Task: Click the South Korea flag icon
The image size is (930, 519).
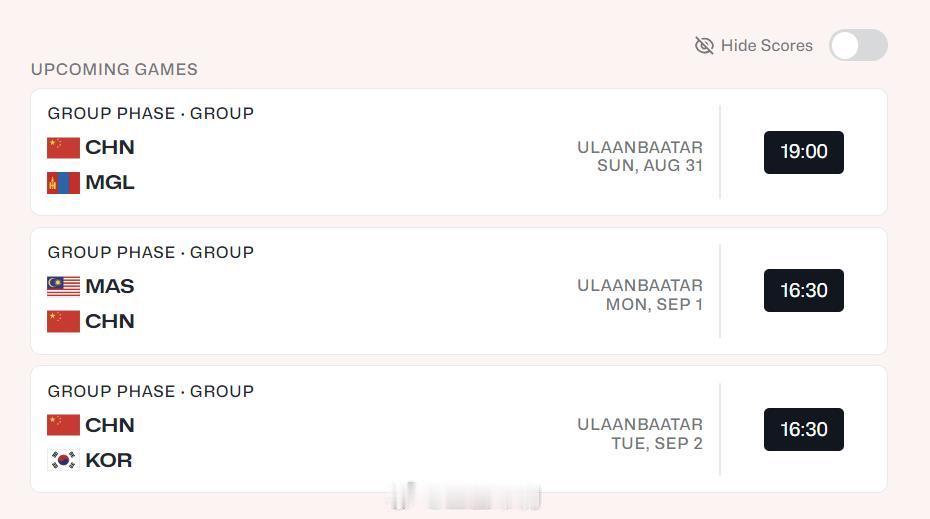Action: point(63,460)
